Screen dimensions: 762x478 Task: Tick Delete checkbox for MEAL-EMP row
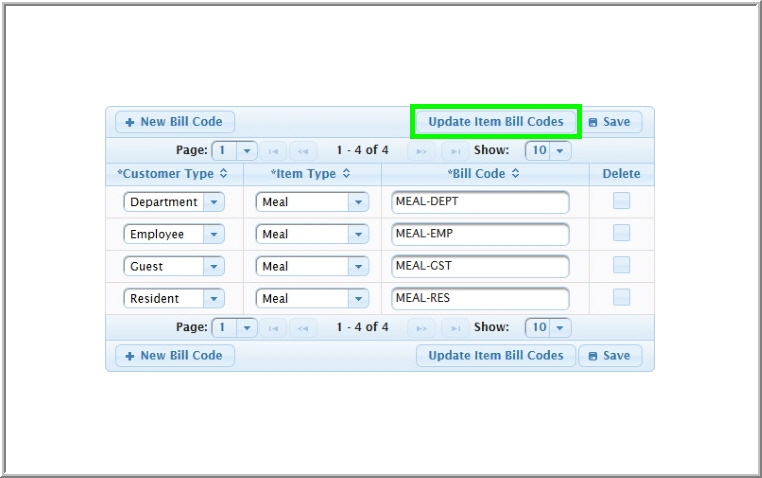(621, 233)
